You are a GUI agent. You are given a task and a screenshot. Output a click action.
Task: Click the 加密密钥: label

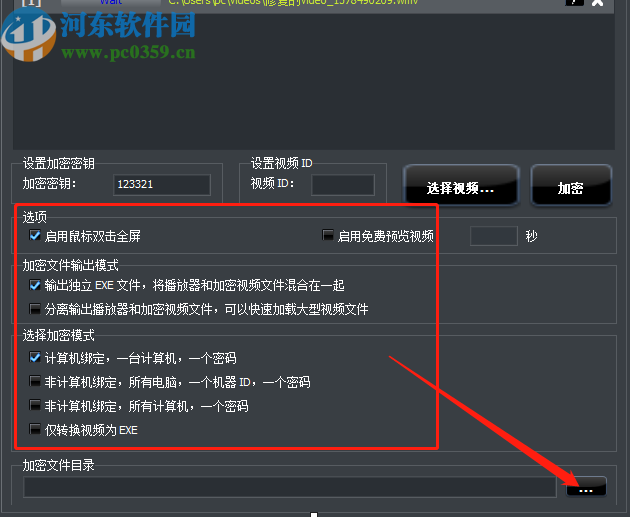[x=49, y=184]
